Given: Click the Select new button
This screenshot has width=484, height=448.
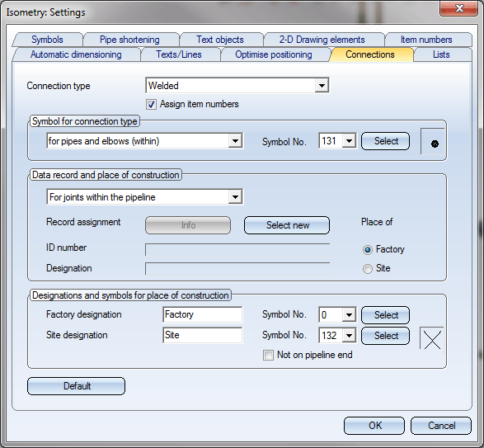Looking at the screenshot, I should 287,225.
